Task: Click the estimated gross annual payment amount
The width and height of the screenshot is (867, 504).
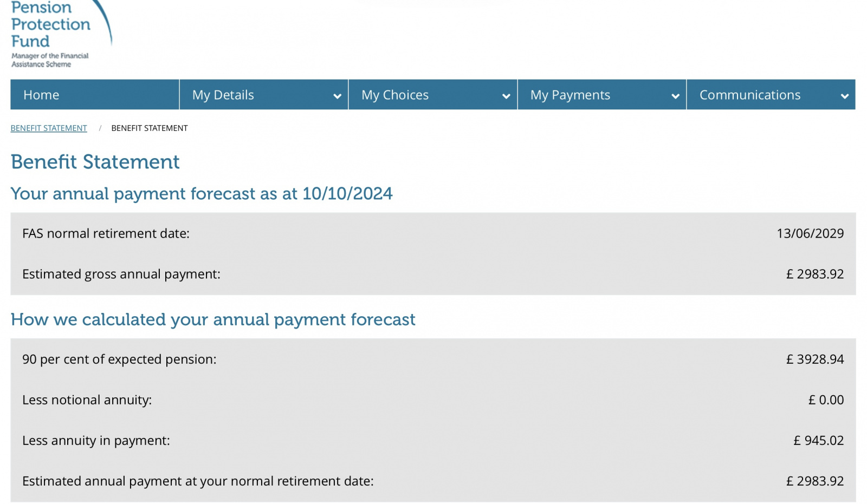Action: tap(814, 274)
